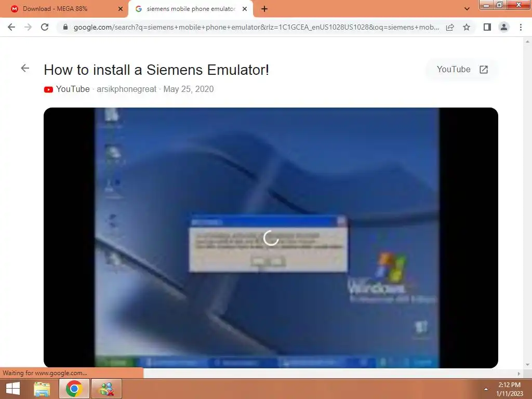The width and height of the screenshot is (532, 399).
Task: Click the How to install a Siemens Emulator title
Action: pos(156,70)
